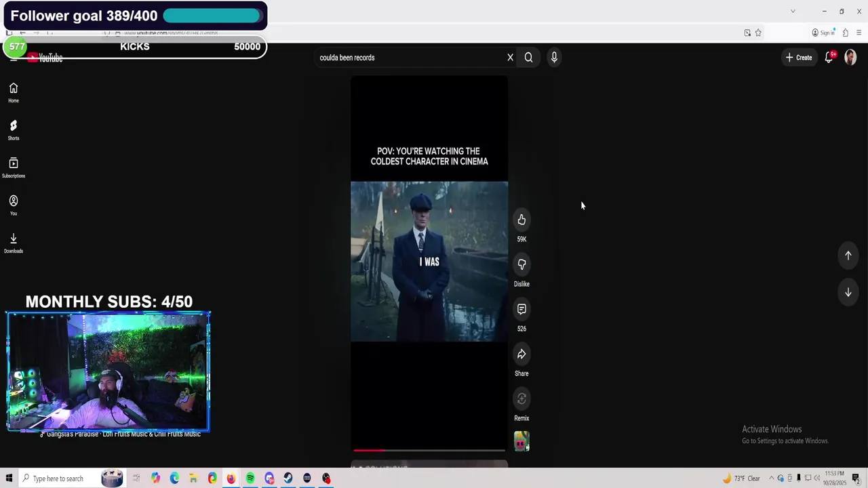Pause the Short by clicking the video

click(429, 261)
